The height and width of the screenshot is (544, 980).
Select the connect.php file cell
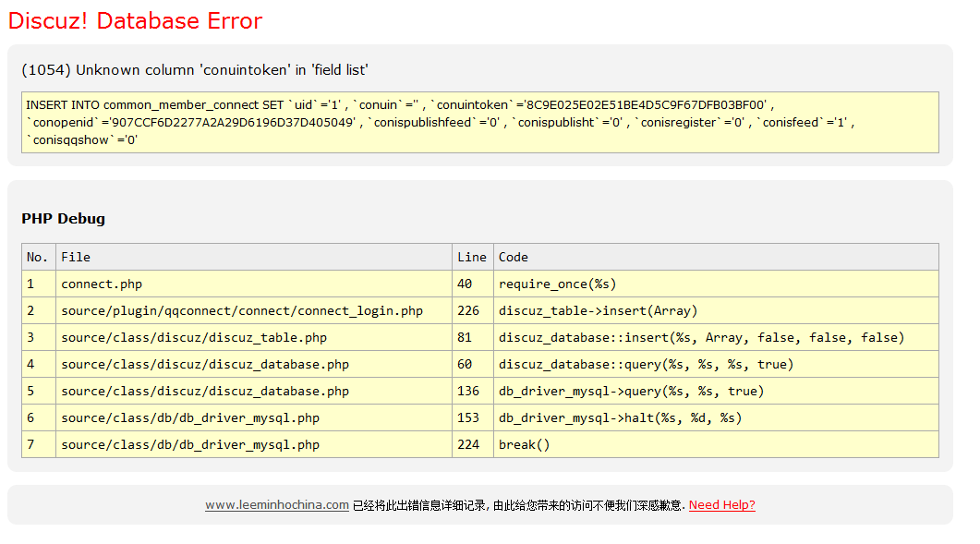[254, 284]
